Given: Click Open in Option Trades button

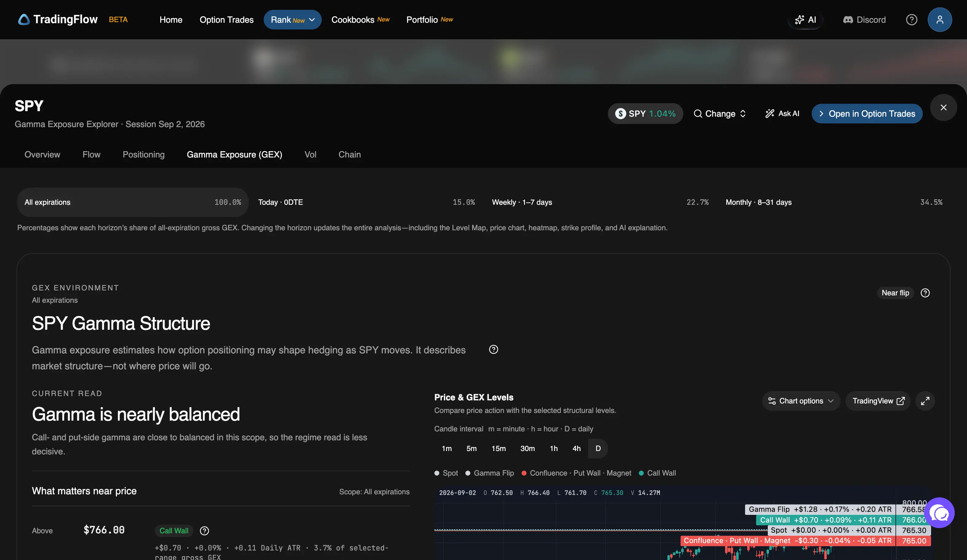Looking at the screenshot, I should click(867, 114).
